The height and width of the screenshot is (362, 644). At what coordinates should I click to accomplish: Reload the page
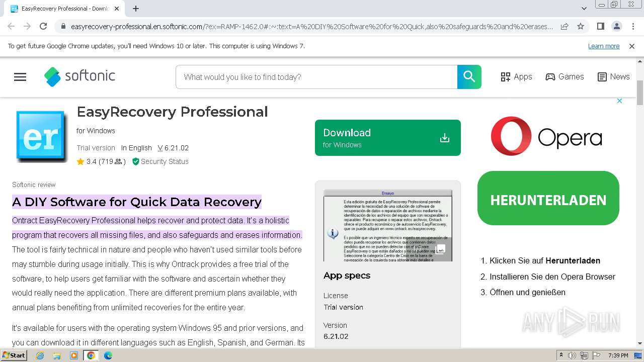coord(43,26)
